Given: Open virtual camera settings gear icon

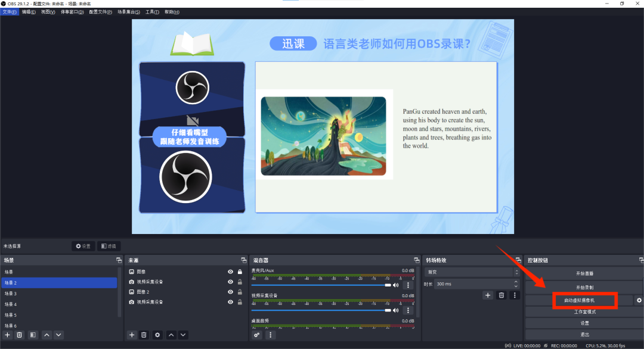Looking at the screenshot, I should click(639, 301).
